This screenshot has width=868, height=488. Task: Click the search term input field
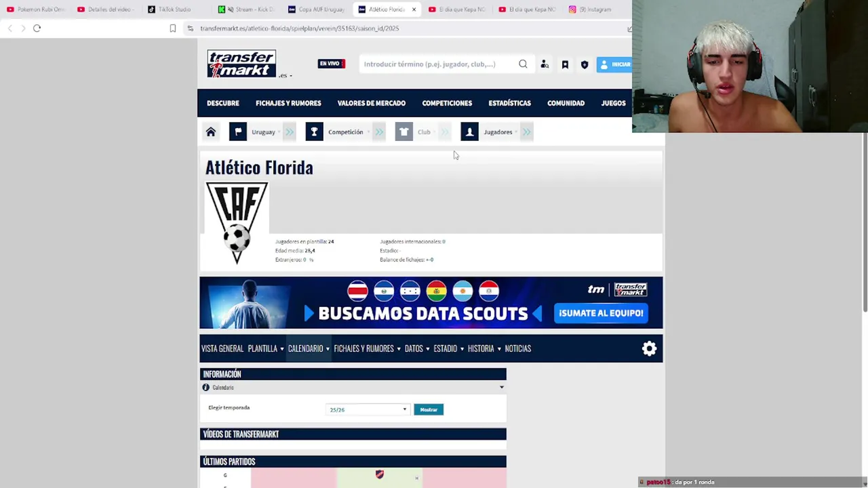(x=437, y=64)
